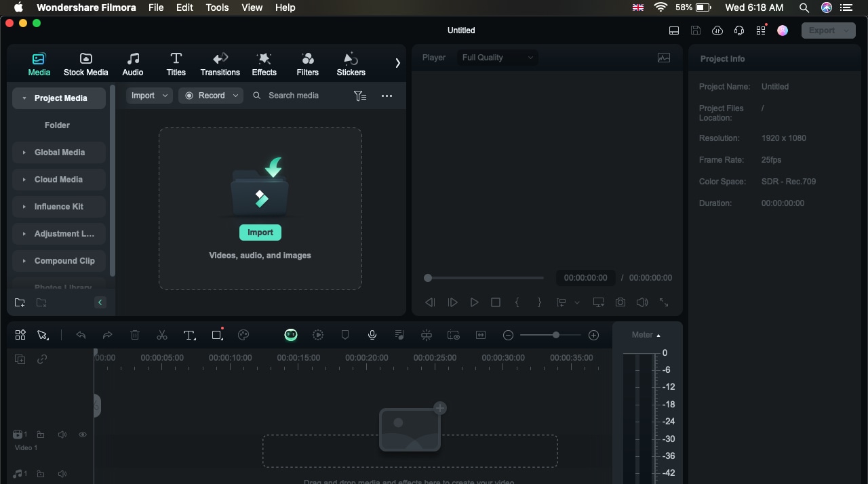Open the cloud upload icon in title bar

click(717, 31)
